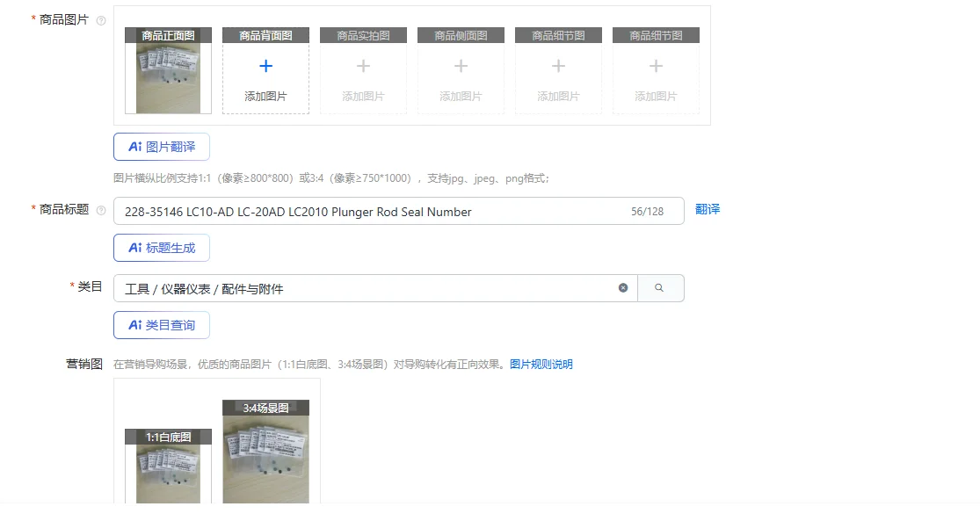Viewport: 980px width, 521px height.
Task: Click the 56/128 character counter
Action: coord(648,212)
